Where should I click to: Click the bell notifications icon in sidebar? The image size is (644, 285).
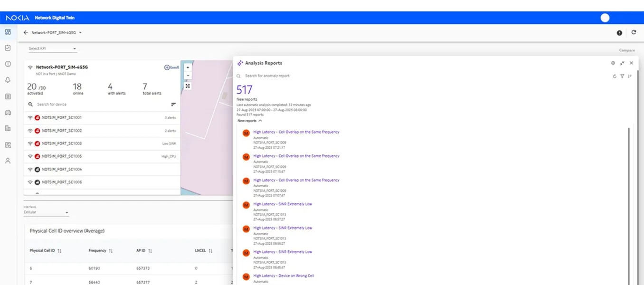coord(8,80)
